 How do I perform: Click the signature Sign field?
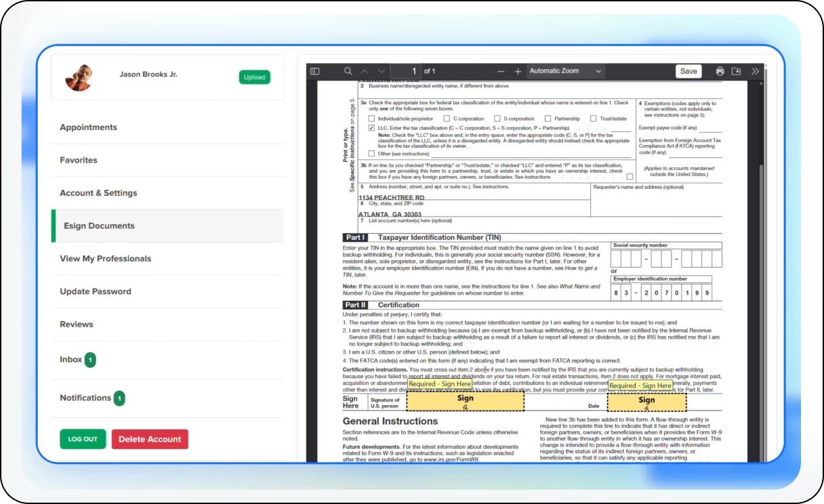465,402
